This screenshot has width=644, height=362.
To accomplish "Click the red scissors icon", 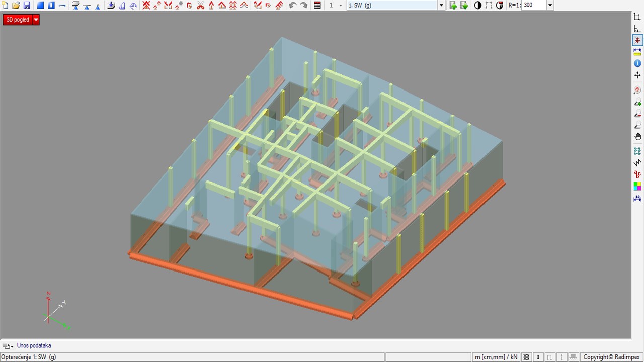I will pyautogui.click(x=201, y=5).
